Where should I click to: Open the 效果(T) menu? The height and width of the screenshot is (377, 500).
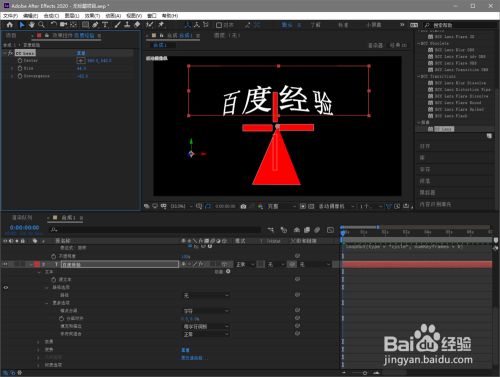click(x=92, y=16)
